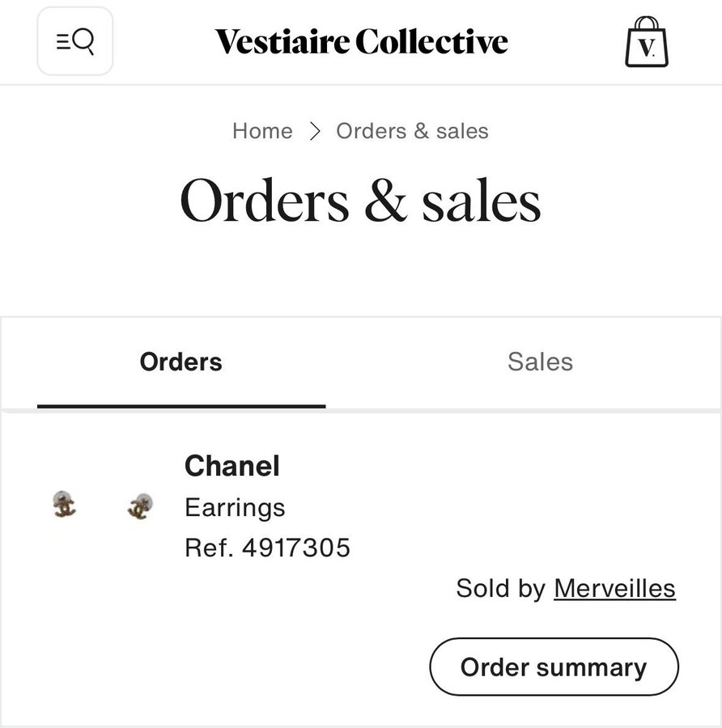Click the V letter on bag icon
Image resolution: width=722 pixels, height=728 pixels.
(646, 49)
